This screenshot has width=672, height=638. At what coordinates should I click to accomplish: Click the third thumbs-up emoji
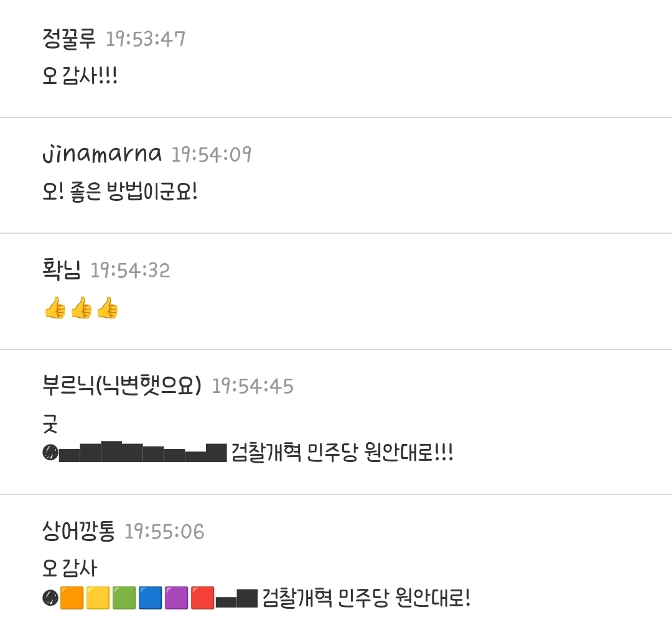pyautogui.click(x=107, y=308)
